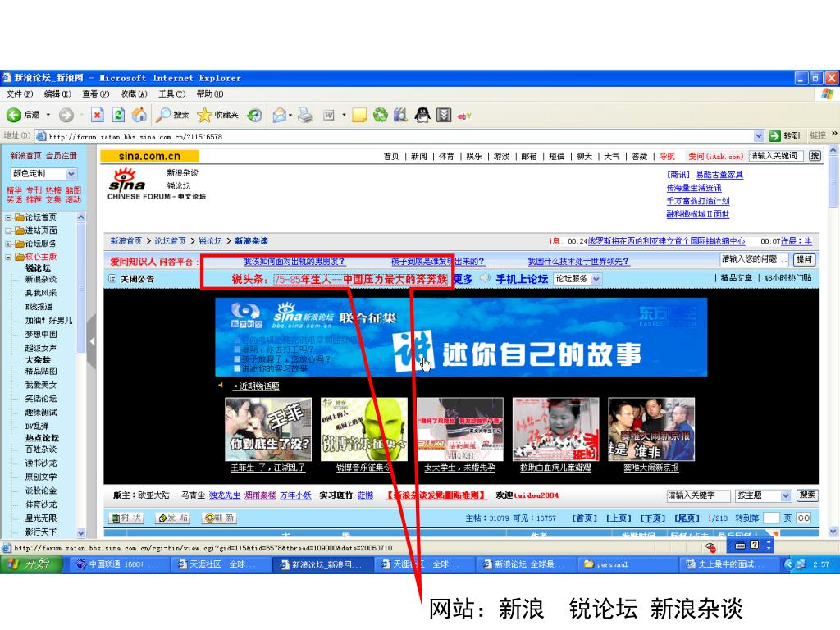Screen dimensions: 840x630
Task: Click the 关闭公告 icon
Action: pos(112,279)
